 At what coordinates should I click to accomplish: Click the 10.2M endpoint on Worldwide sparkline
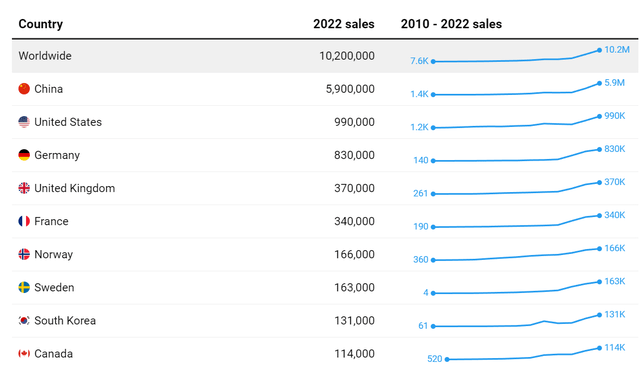(x=599, y=50)
